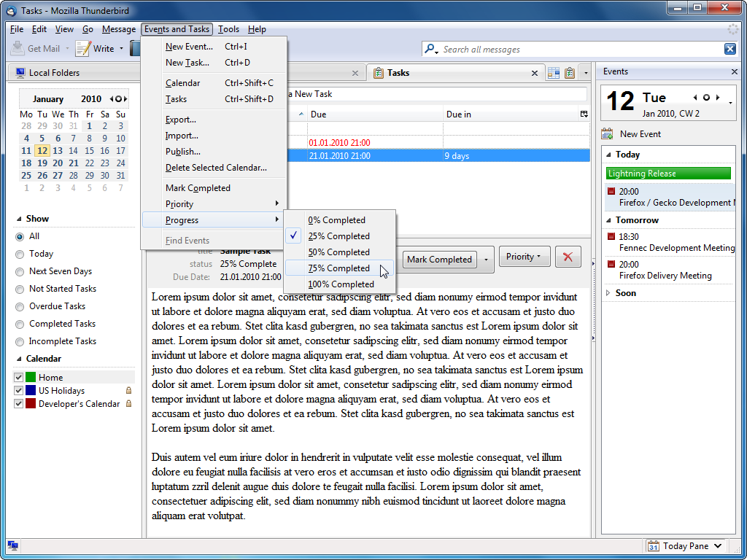The image size is (747, 560).
Task: Select the Lightning Release green event bar
Action: coord(667,174)
